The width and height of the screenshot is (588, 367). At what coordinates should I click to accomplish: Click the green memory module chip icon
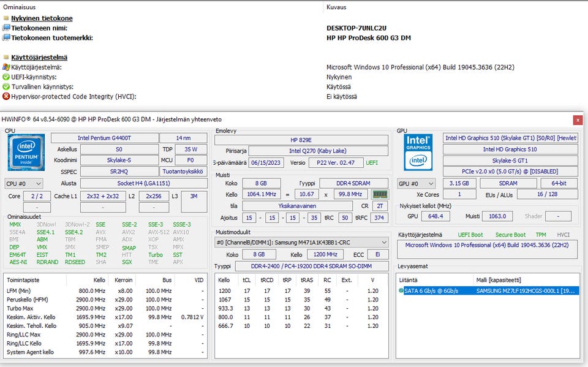click(x=380, y=194)
